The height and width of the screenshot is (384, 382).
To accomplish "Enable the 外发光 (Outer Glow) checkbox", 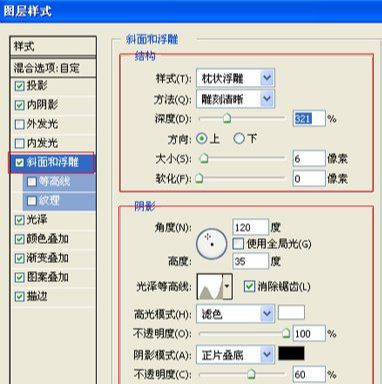I will pyautogui.click(x=20, y=124).
